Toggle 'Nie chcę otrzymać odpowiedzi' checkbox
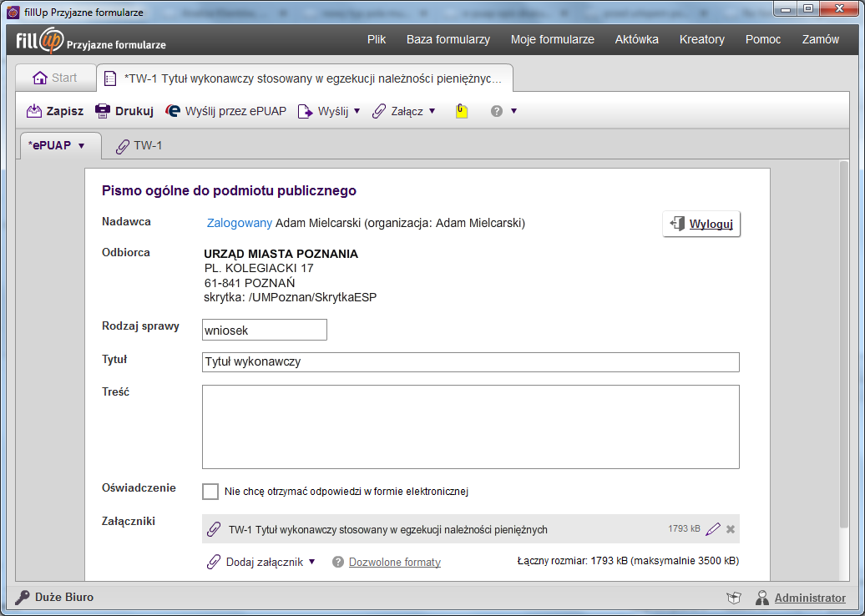Viewport: 865px width, 616px height. (210, 492)
